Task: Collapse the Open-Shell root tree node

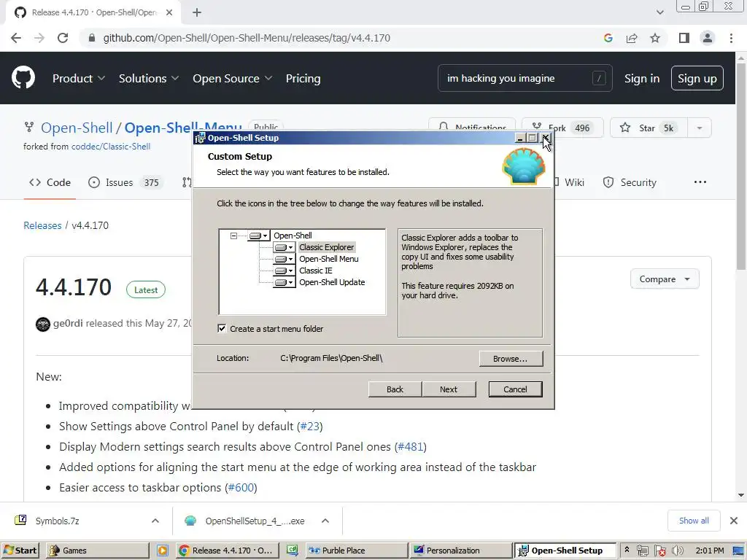Action: [233, 236]
